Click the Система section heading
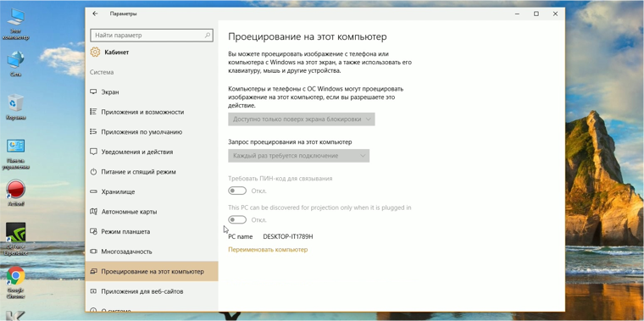The height and width of the screenshot is (321, 644). (x=102, y=72)
